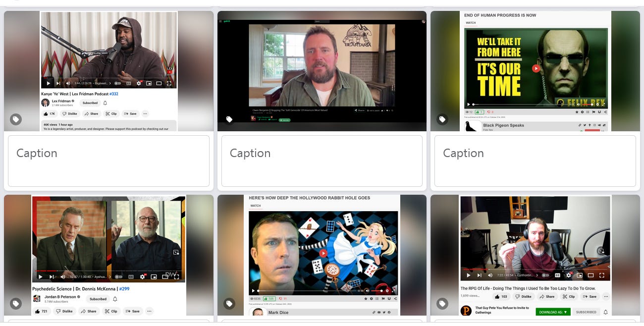Mute volume in Psychedelic Science video
Image resolution: width=644 pixels, height=326 pixels.
62,276
